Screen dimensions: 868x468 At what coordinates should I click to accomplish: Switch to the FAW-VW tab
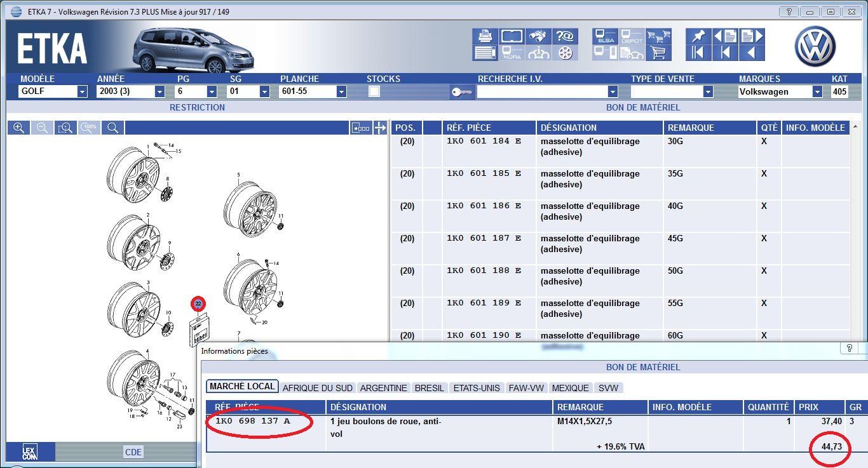[526, 388]
